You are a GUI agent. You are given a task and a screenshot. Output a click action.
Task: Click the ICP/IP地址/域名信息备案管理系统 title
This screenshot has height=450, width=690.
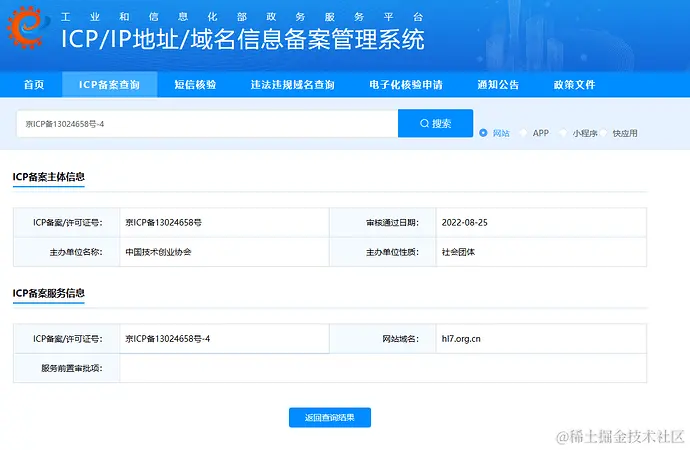(242, 39)
